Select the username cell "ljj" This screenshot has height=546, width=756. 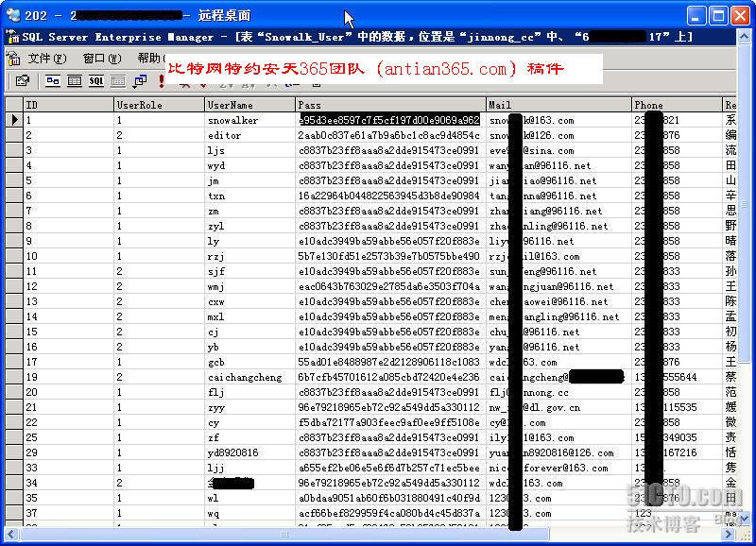pyautogui.click(x=249, y=468)
